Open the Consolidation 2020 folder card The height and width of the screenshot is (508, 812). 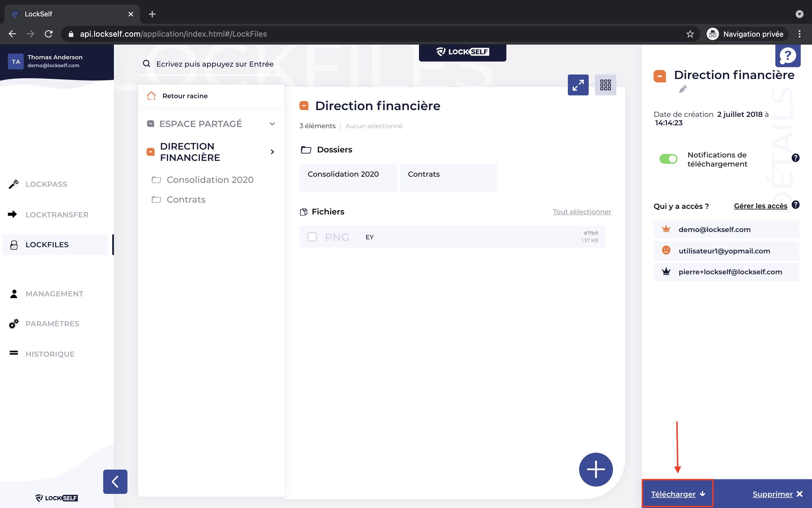click(348, 178)
